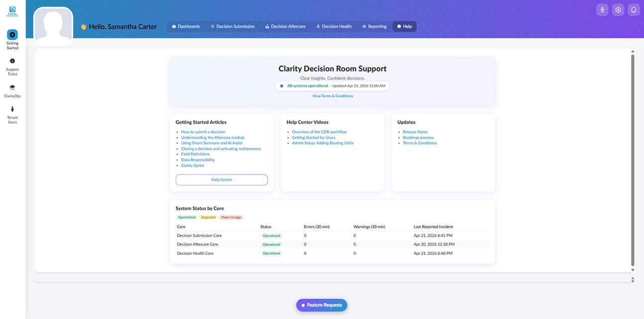Click the user profile avatar picture

pyautogui.click(x=53, y=26)
